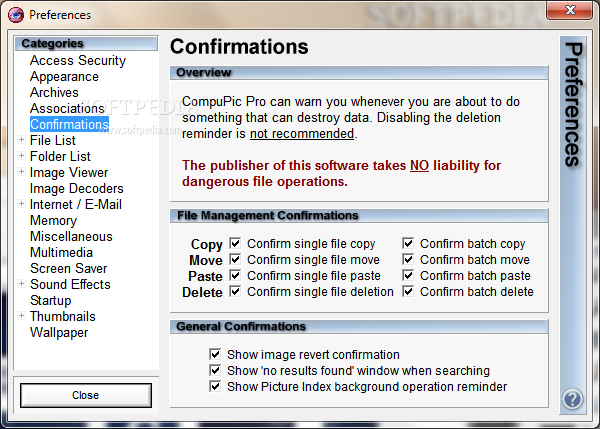Toggle Confirm single file copy checkbox

coord(235,243)
